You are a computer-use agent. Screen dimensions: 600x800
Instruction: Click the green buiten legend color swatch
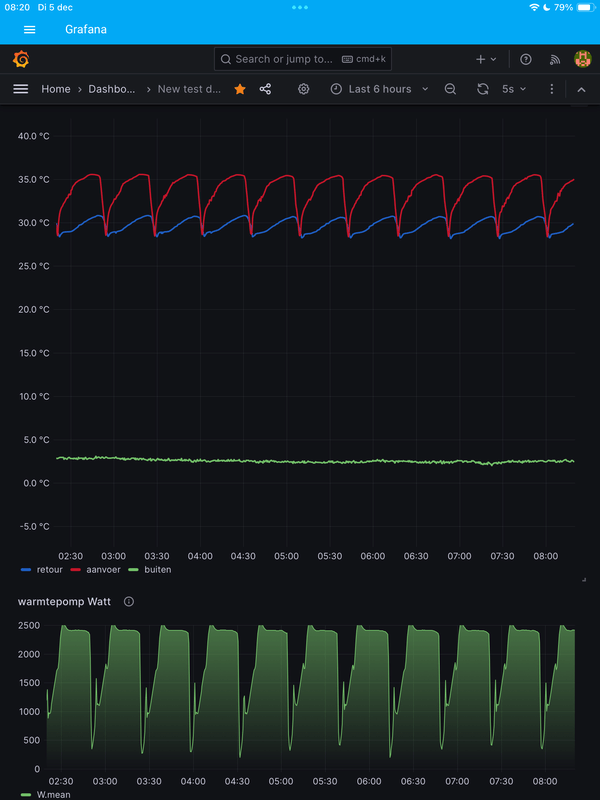pos(133,569)
